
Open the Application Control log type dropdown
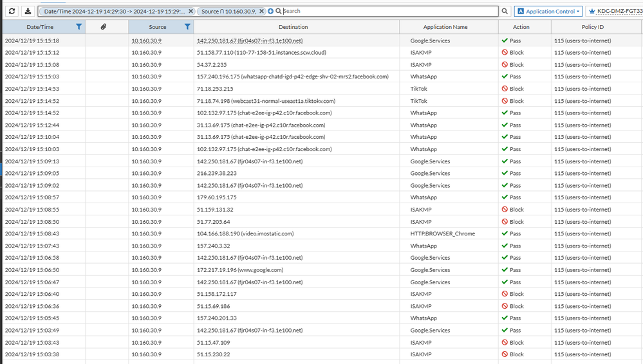click(548, 11)
